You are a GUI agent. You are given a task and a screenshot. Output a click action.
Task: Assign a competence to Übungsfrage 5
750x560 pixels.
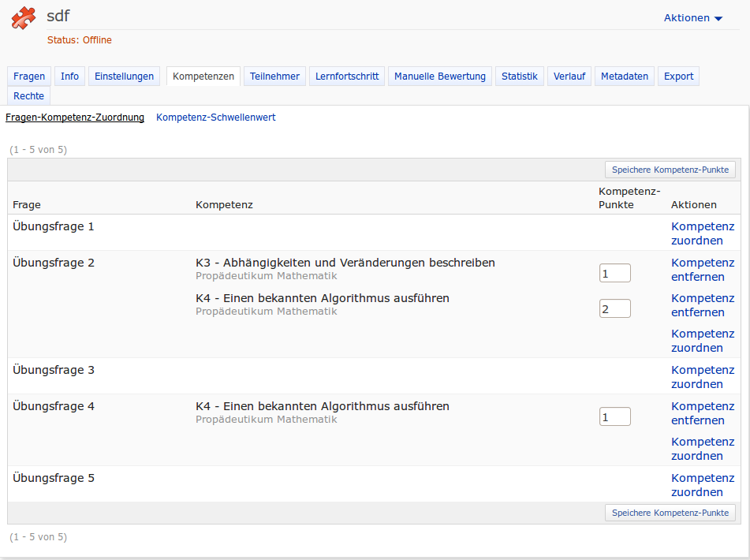702,485
